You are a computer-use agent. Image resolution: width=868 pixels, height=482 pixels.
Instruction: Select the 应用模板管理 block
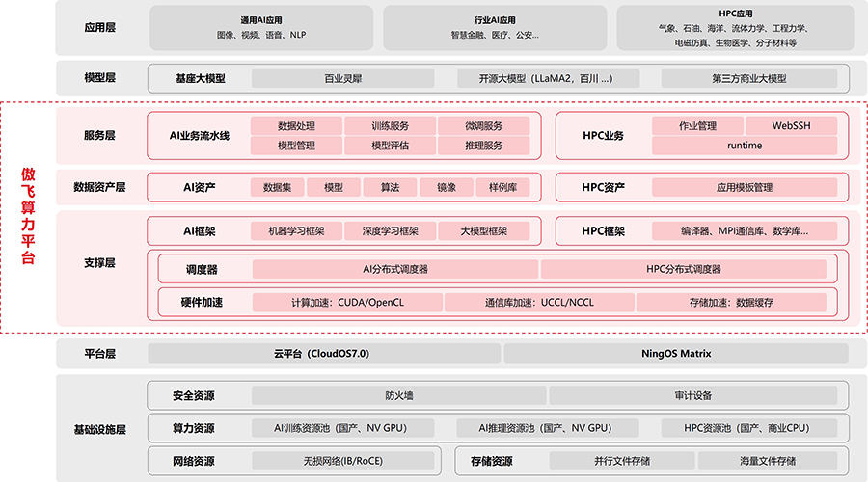click(744, 187)
